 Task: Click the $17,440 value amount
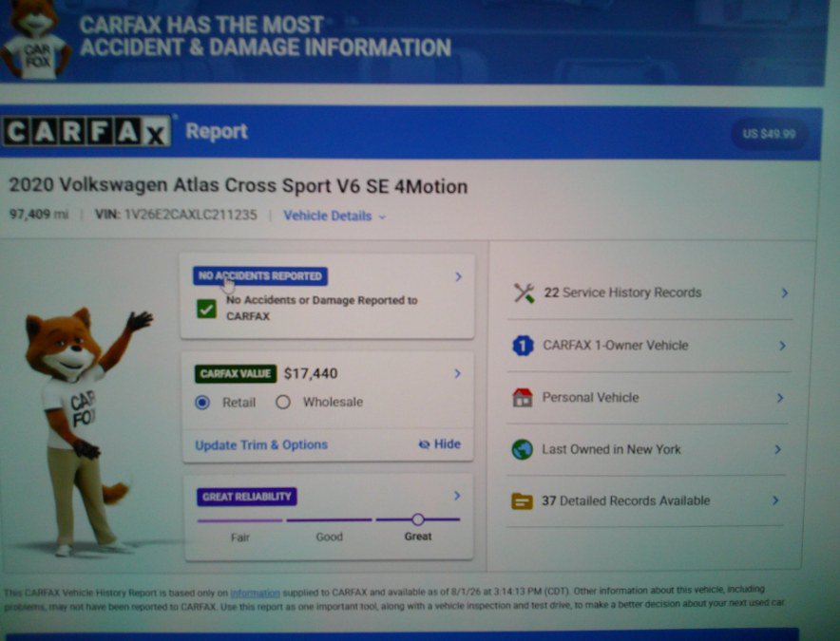(x=311, y=374)
